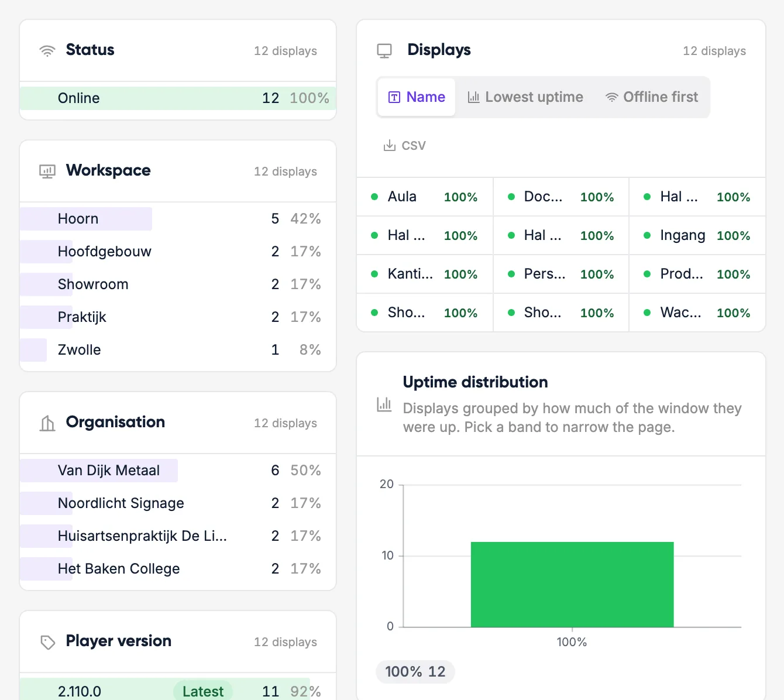Click the building icon beside Organisation
The width and height of the screenshot is (784, 700).
pyautogui.click(x=47, y=423)
